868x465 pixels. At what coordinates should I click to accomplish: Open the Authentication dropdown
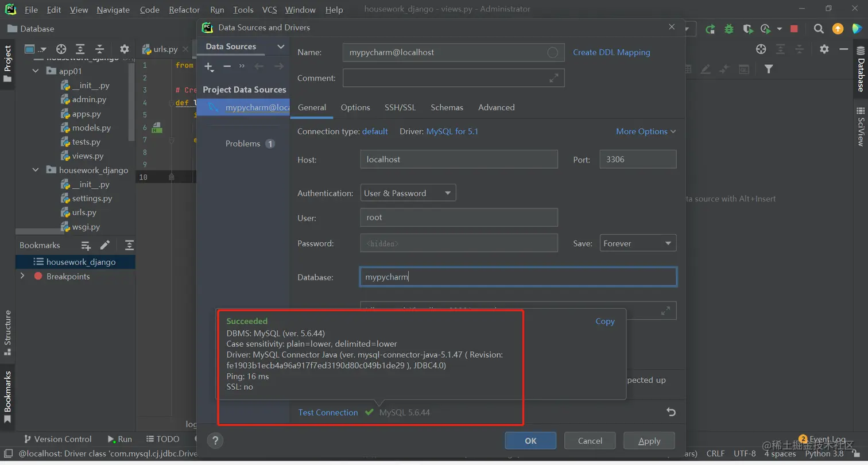pos(408,193)
